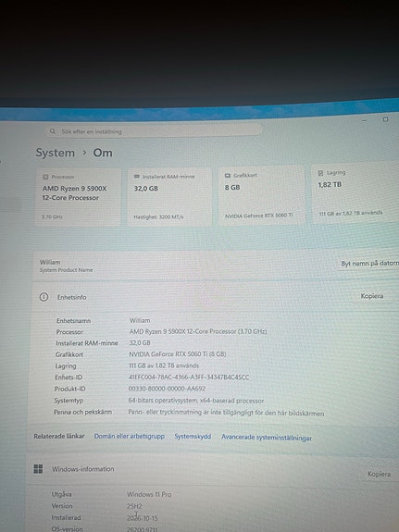399x532 pixels.
Task: Select the 8 GB value on Grafikkort card
Action: [232, 187]
